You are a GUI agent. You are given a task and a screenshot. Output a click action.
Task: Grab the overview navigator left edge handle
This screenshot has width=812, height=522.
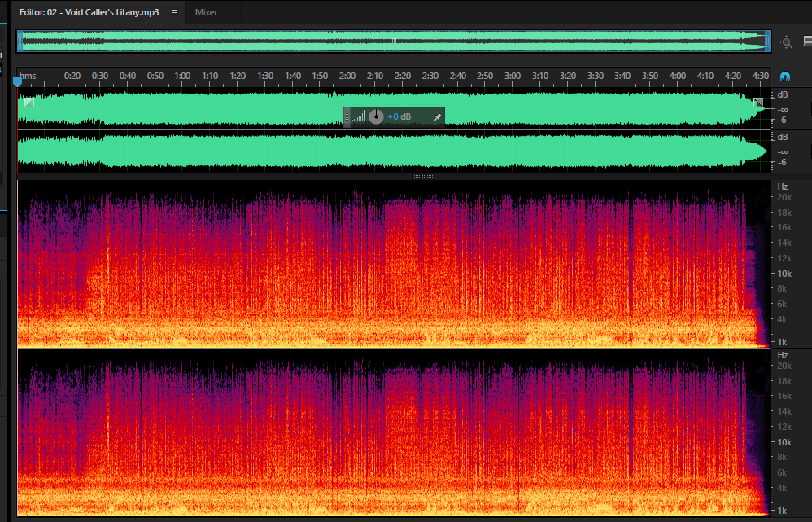[x=20, y=41]
